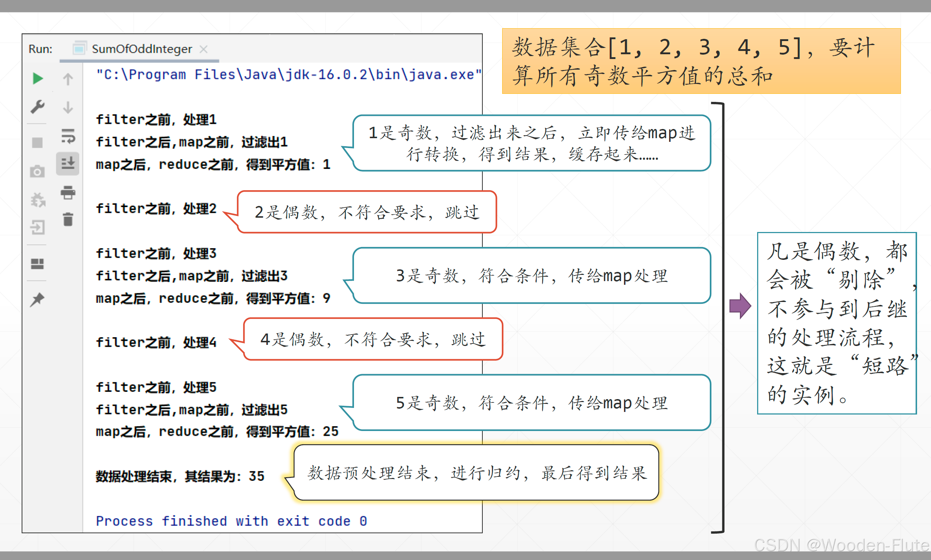Click the java.exe path link
Viewport: 931px width, 560px height.
[x=289, y=75]
